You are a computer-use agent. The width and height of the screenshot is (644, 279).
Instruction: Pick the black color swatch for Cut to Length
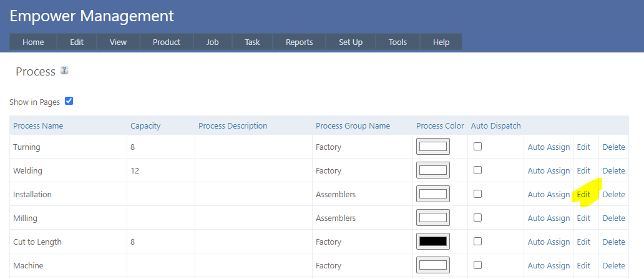point(433,242)
